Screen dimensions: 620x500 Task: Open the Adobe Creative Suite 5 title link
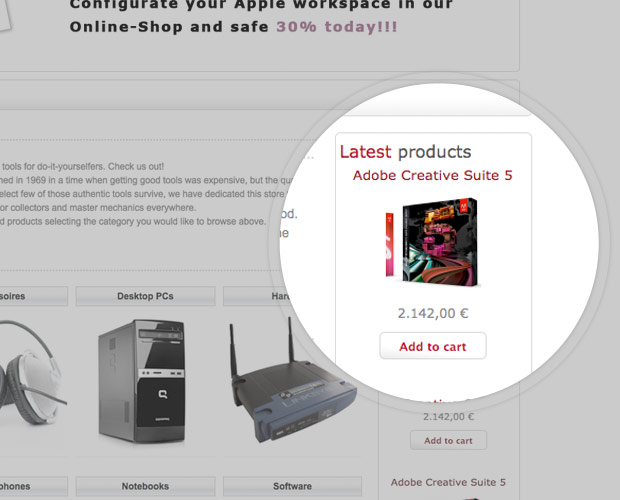point(433,175)
